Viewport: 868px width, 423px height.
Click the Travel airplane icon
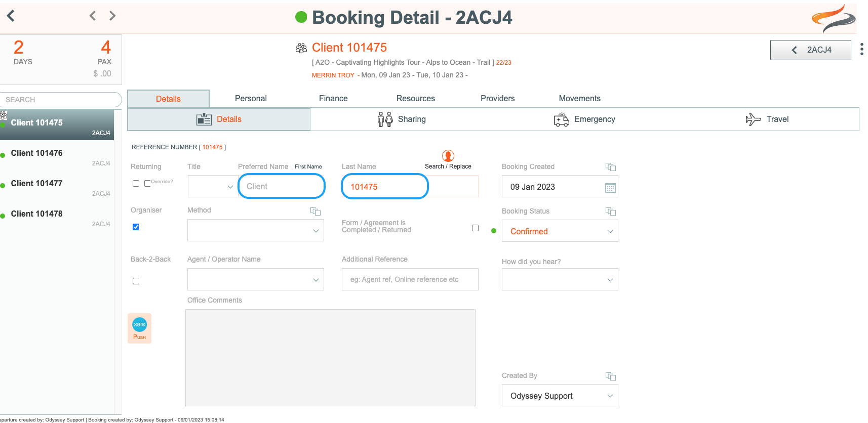[753, 119]
